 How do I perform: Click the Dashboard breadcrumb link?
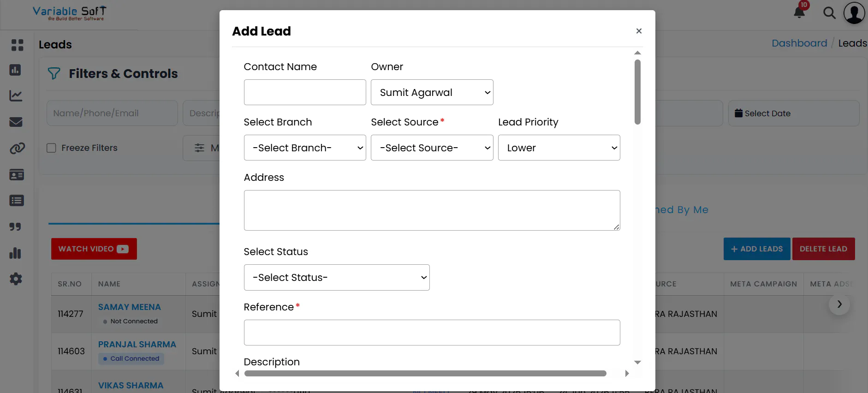[799, 43]
